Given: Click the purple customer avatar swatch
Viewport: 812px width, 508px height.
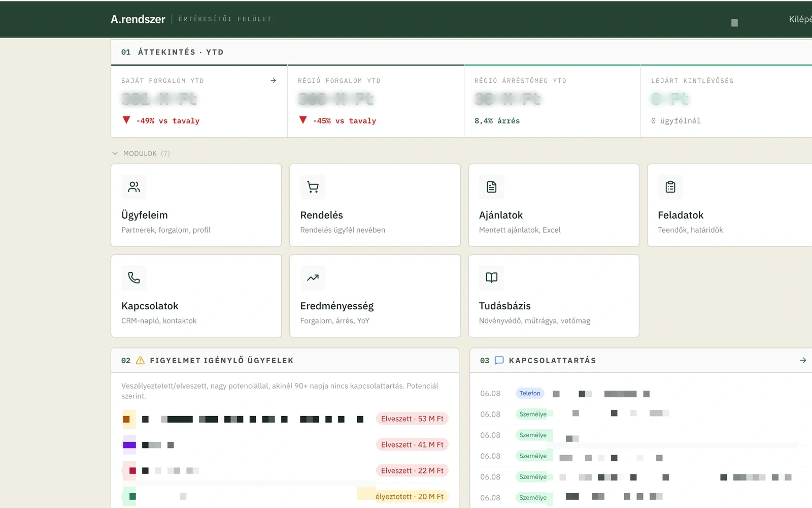Looking at the screenshot, I should (129, 445).
